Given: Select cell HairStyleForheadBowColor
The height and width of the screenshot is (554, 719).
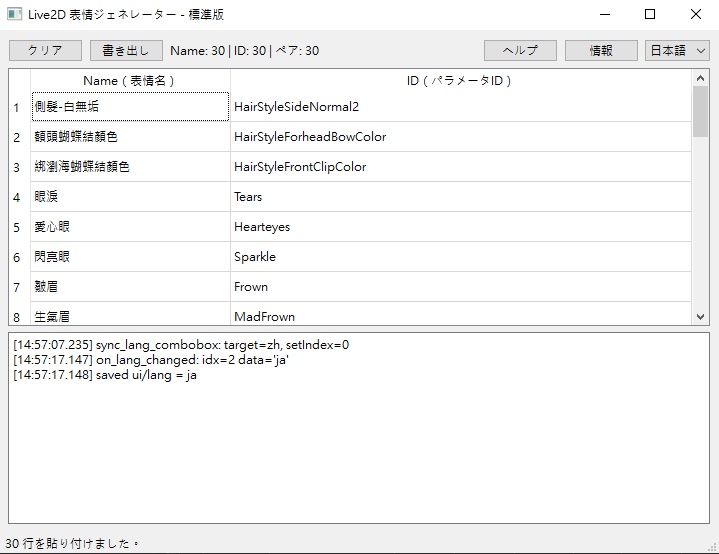Looking at the screenshot, I should (x=460, y=137).
